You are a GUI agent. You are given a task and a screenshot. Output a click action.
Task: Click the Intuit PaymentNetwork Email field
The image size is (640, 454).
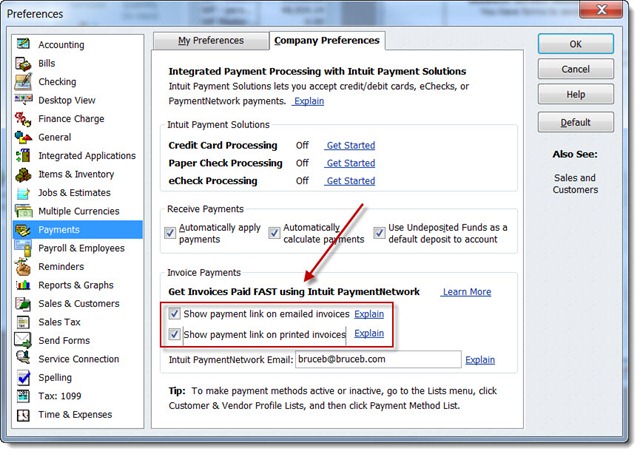coord(378,359)
